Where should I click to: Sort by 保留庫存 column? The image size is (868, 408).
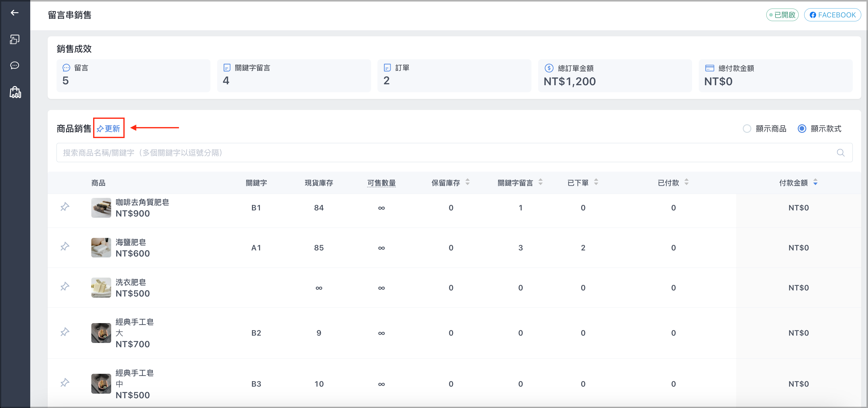(467, 182)
